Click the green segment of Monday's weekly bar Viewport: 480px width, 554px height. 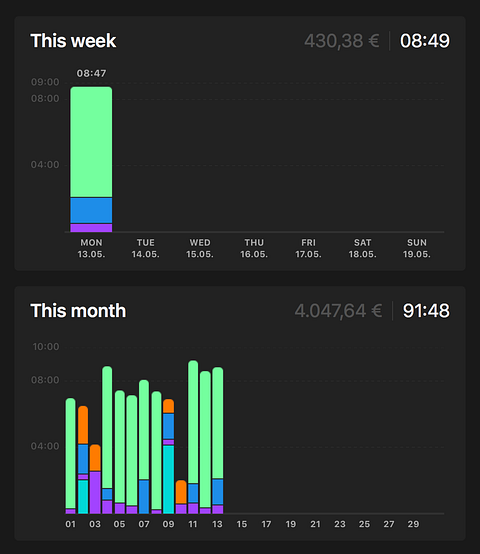(x=91, y=142)
